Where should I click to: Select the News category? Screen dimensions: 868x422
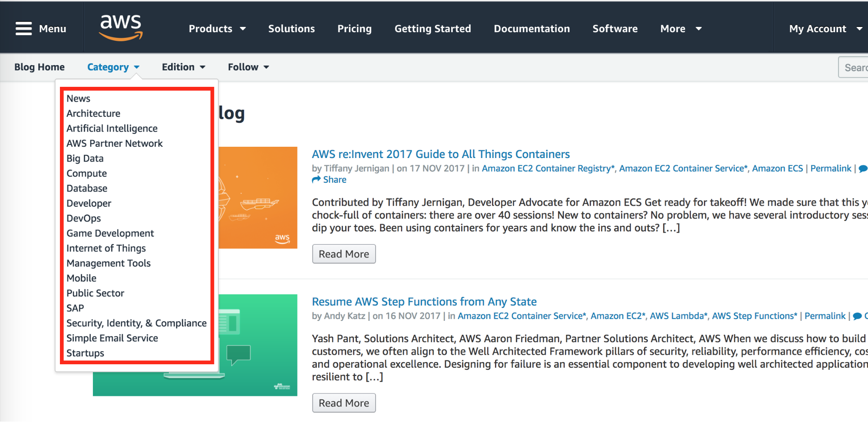point(78,99)
